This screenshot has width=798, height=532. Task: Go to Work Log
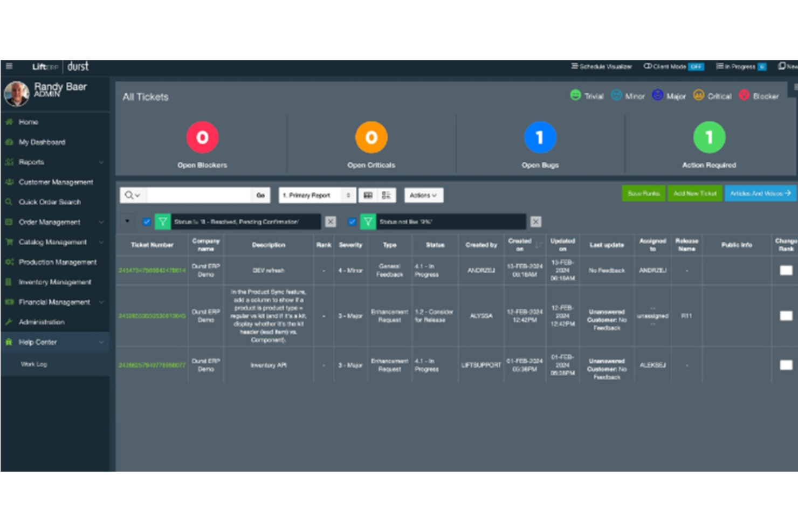(x=34, y=364)
